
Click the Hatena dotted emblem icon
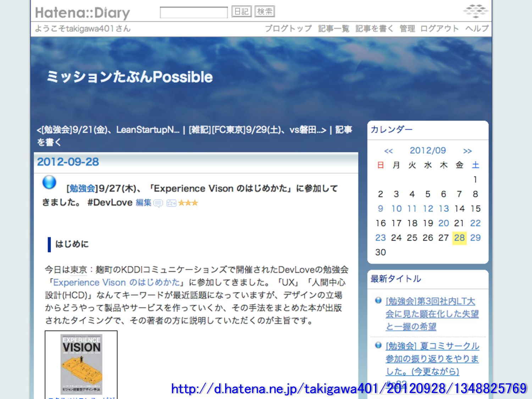[x=476, y=11]
